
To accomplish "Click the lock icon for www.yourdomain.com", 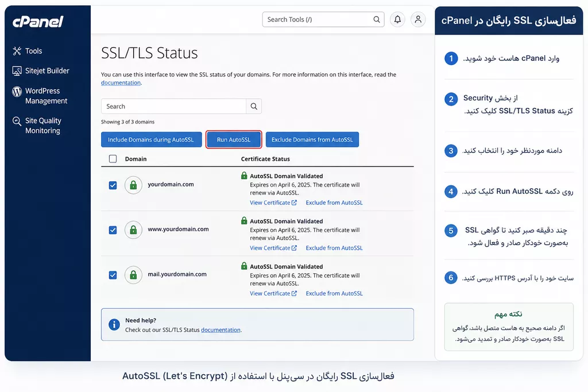I will point(133,230).
